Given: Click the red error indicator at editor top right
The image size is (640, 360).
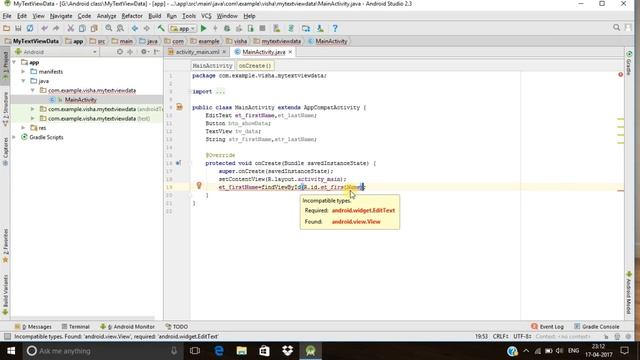Looking at the screenshot, I should [x=620, y=74].
